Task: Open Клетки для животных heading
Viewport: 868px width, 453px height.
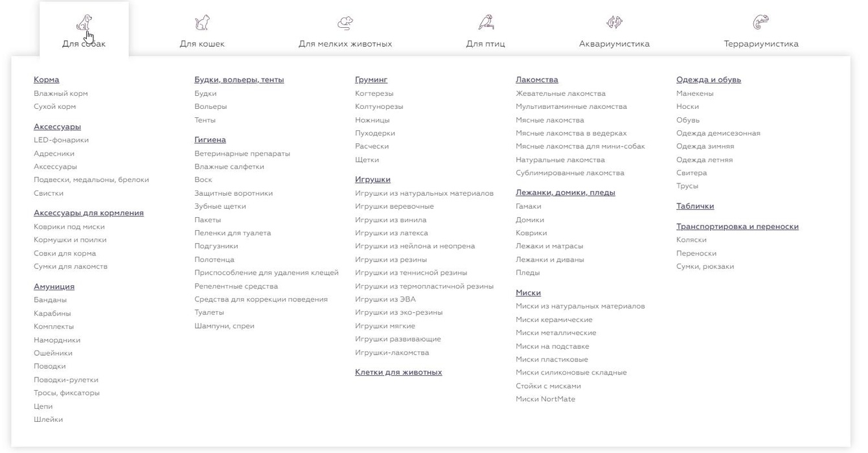Action: [398, 372]
